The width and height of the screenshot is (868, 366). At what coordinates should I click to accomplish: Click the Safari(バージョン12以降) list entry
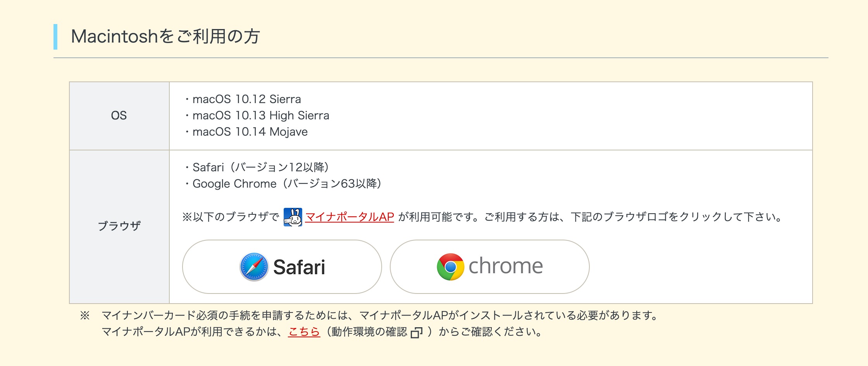click(x=257, y=167)
